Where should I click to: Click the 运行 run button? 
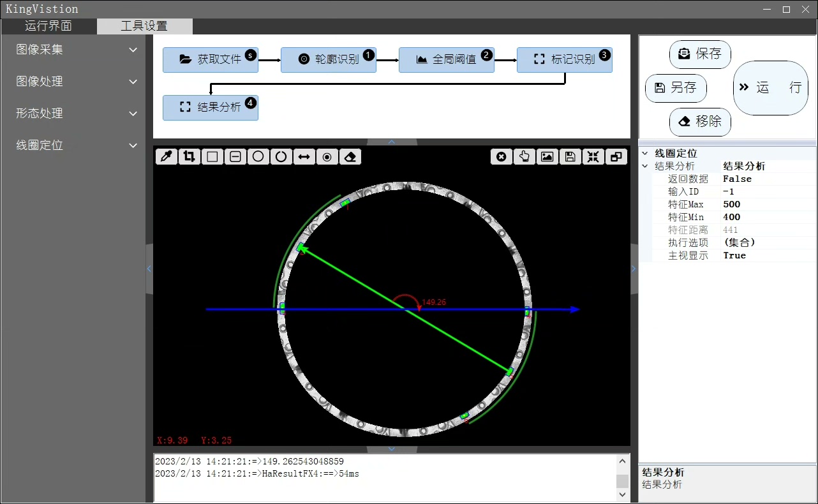[x=771, y=88]
